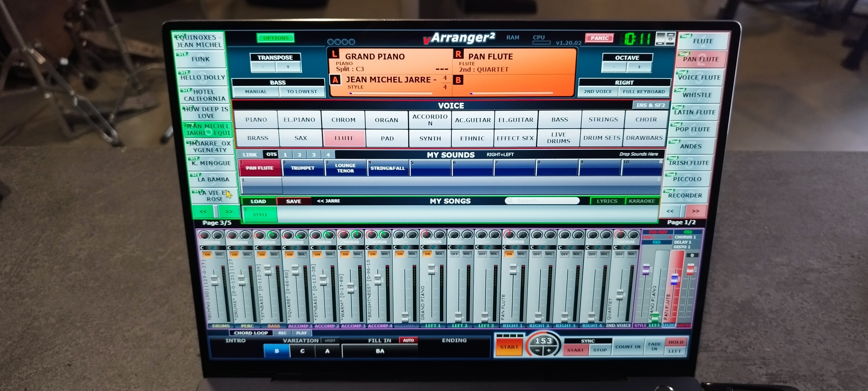Viewport: 868px width, 391px height.
Task: Click the pan C indicator on DRUMS channel
Action: point(202,248)
